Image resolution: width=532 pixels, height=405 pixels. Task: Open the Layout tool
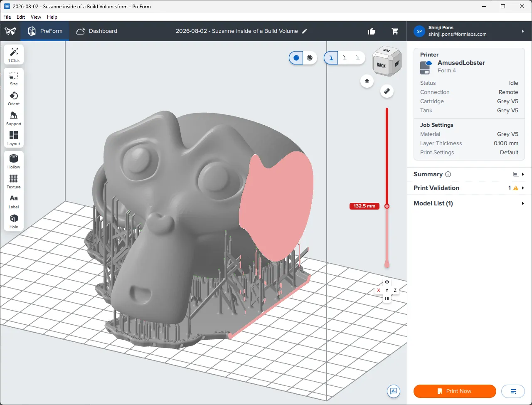14,138
